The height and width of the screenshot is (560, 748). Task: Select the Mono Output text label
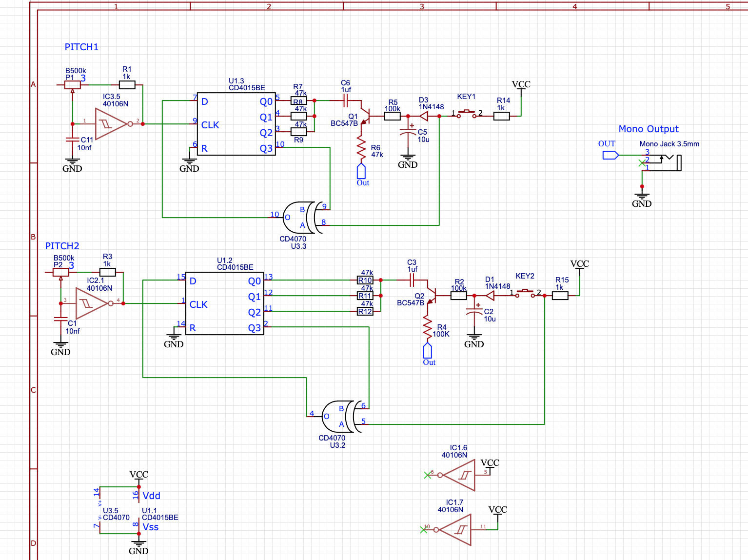[x=648, y=129]
